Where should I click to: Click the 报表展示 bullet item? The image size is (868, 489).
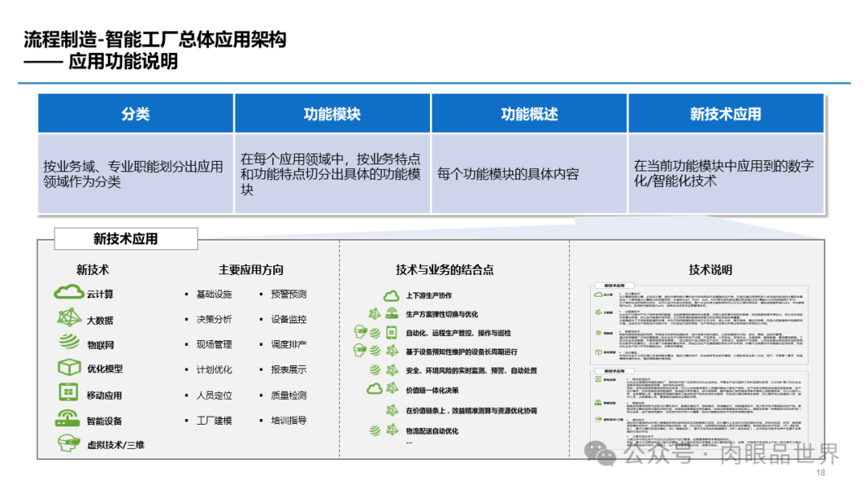[289, 369]
